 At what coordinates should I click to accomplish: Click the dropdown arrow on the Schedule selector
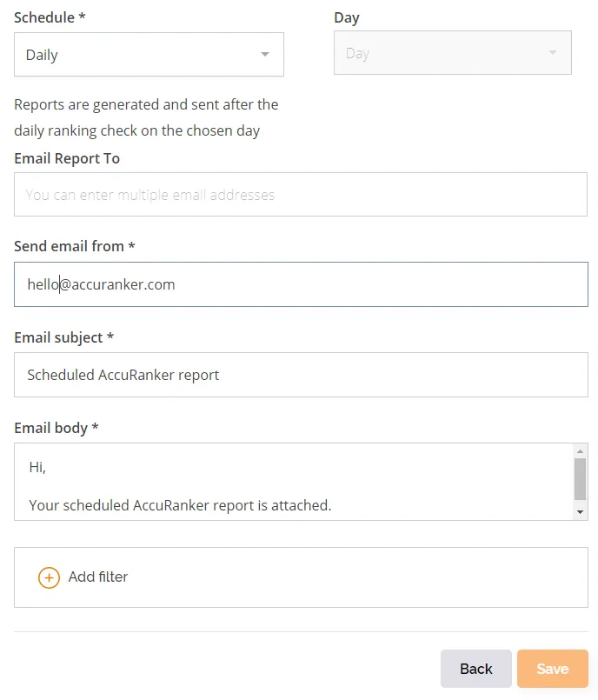point(265,54)
